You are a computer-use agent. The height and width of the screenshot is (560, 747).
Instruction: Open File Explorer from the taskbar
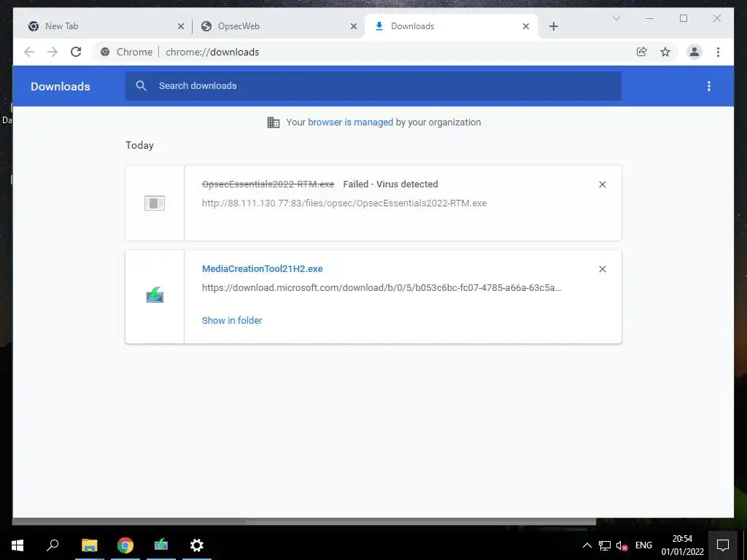[89, 545]
